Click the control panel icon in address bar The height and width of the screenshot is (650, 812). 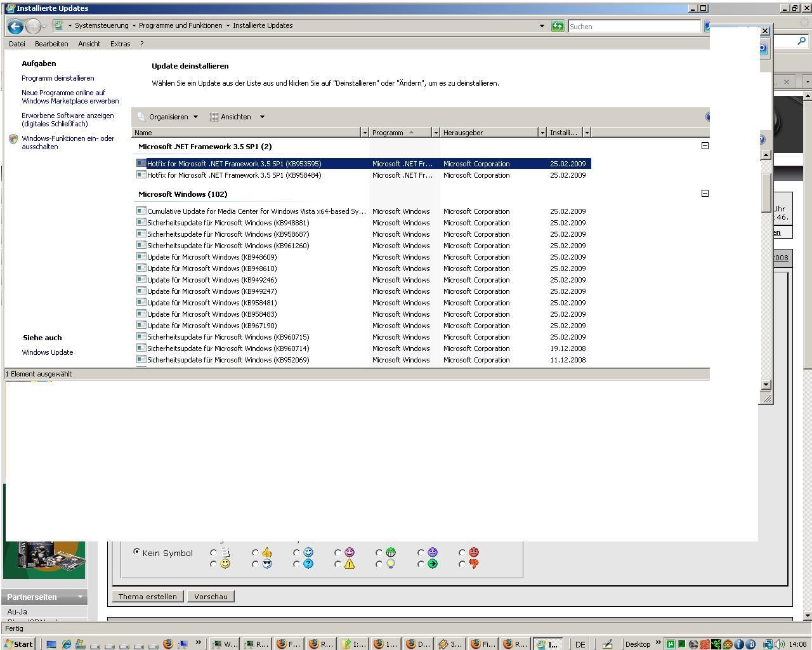click(x=58, y=25)
